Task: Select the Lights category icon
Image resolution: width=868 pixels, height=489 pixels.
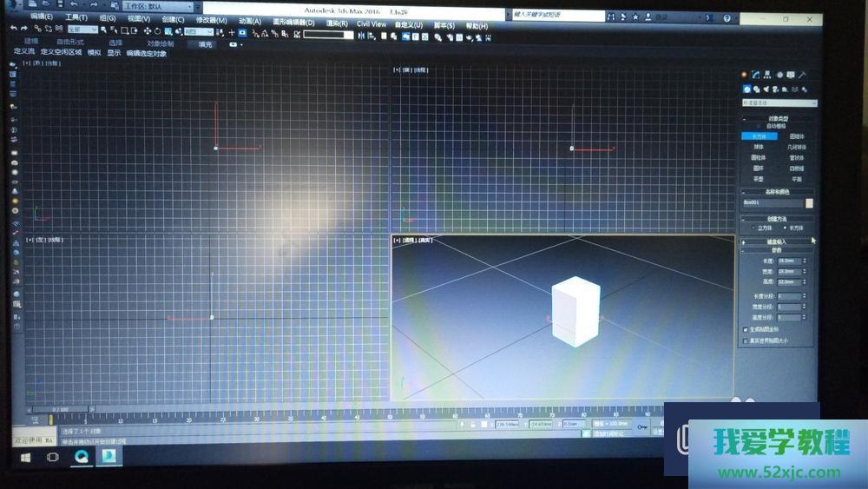Action: click(x=766, y=89)
